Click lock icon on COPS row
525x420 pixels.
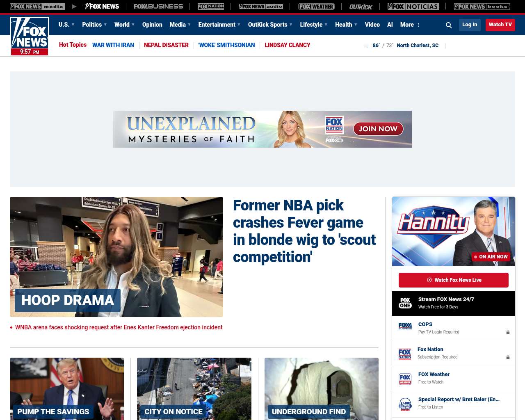click(x=508, y=332)
